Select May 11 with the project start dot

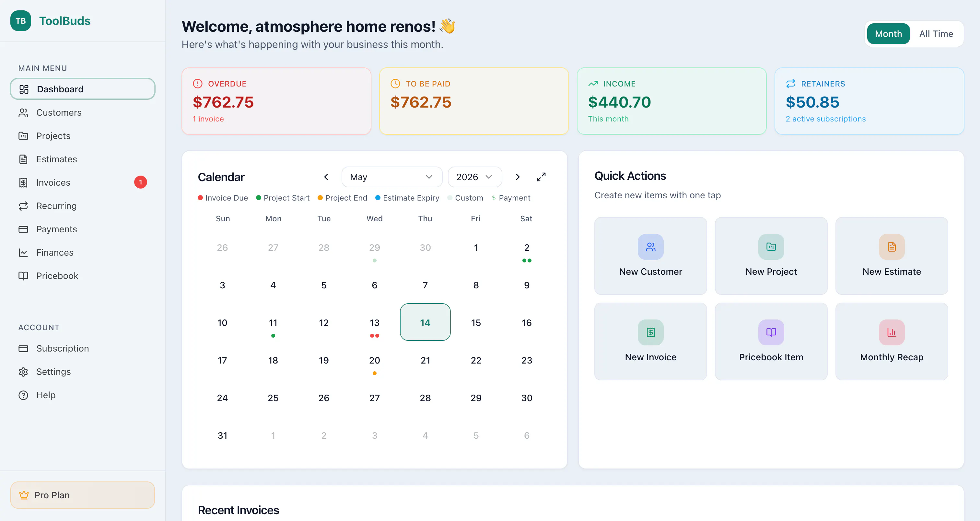[x=273, y=322]
